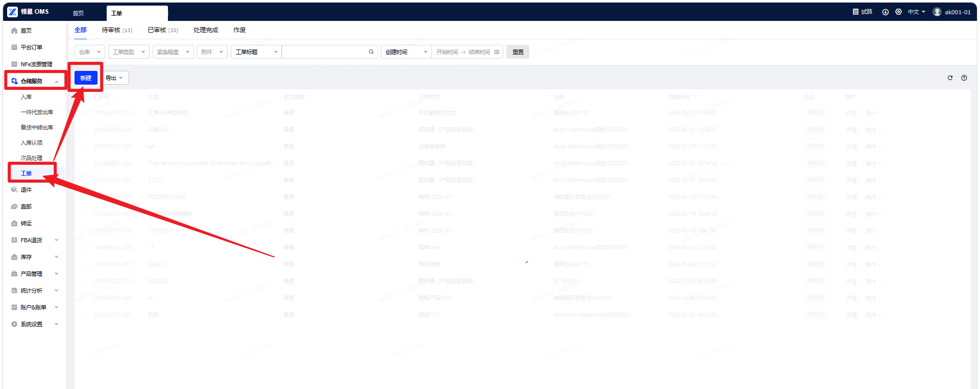The image size is (980, 389).
Task: Tick the checkbox for WO260529-004
Action: 82,146
